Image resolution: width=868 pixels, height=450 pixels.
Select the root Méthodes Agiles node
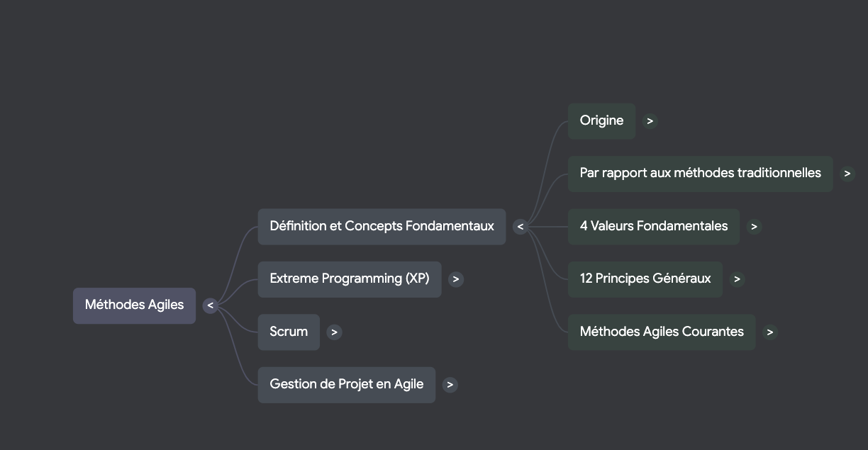134,305
